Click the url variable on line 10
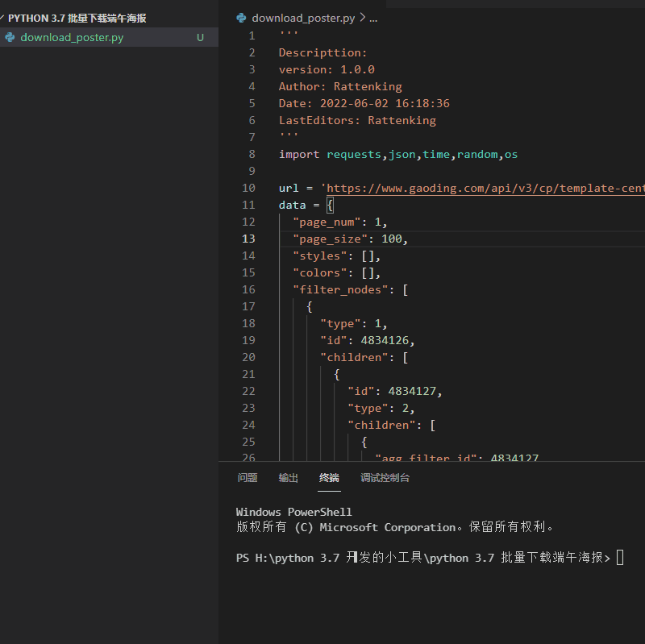 (289, 188)
